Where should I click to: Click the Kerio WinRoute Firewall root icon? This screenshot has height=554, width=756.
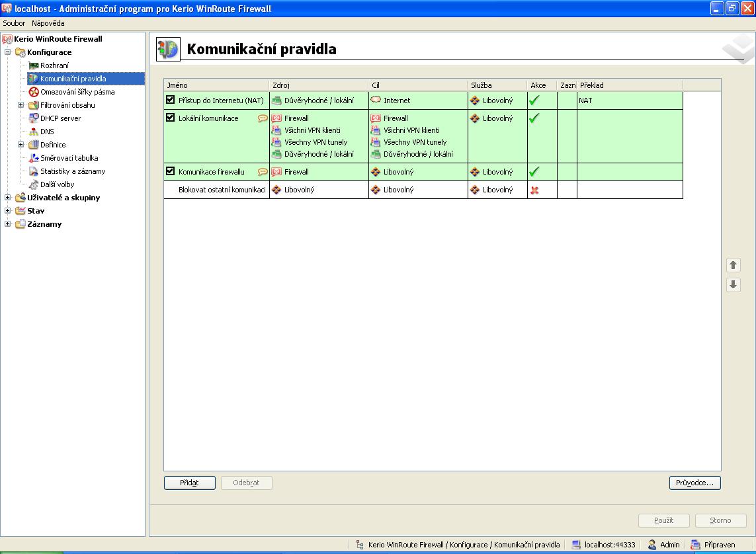[7, 39]
